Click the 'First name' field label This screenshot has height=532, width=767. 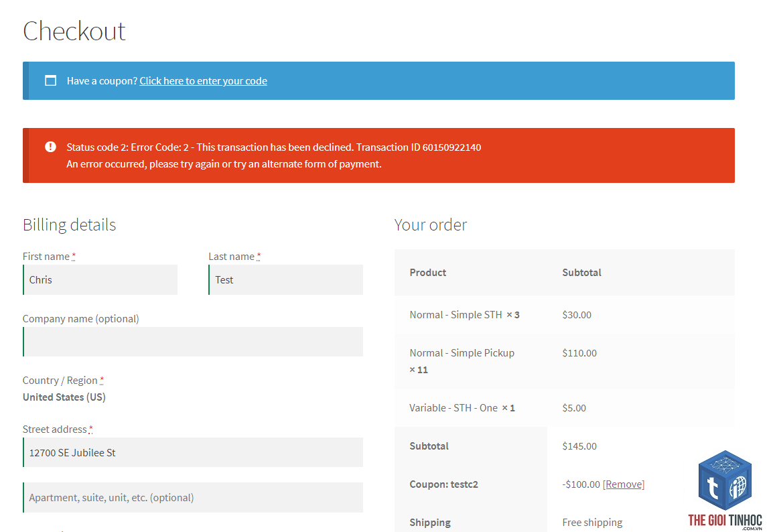46,257
